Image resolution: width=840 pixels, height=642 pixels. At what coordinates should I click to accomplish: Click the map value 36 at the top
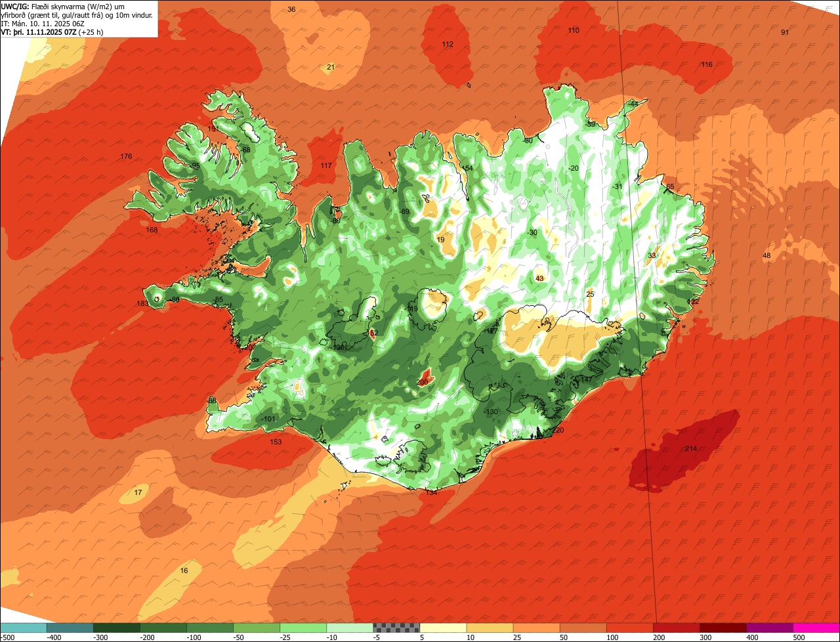(291, 9)
